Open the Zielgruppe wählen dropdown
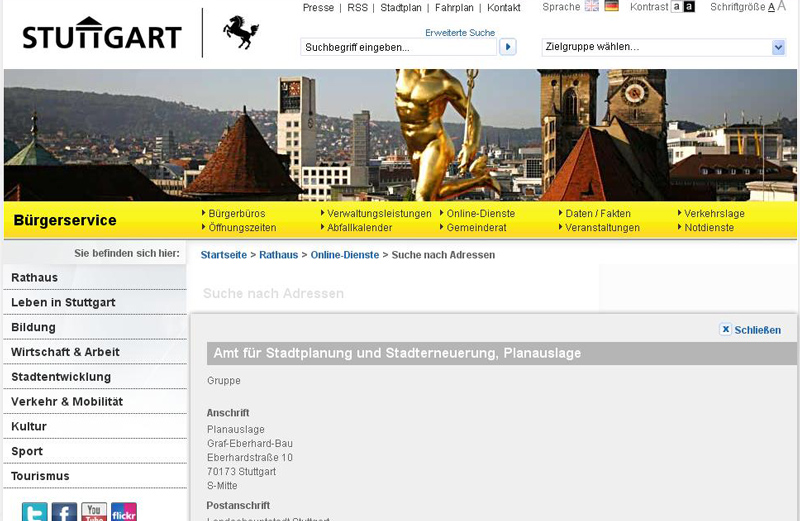 tap(663, 47)
